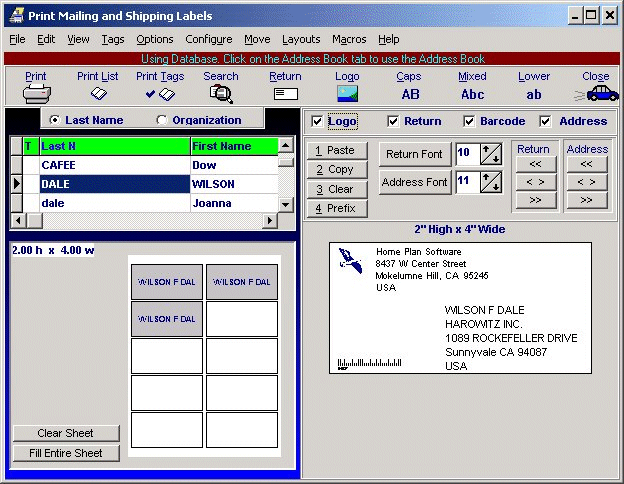Click the Close car icon
The height and width of the screenshot is (484, 624).
pyautogui.click(x=597, y=94)
